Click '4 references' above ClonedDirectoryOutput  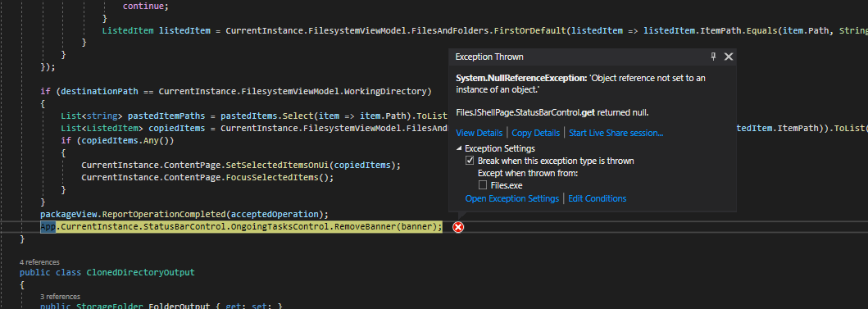click(39, 262)
